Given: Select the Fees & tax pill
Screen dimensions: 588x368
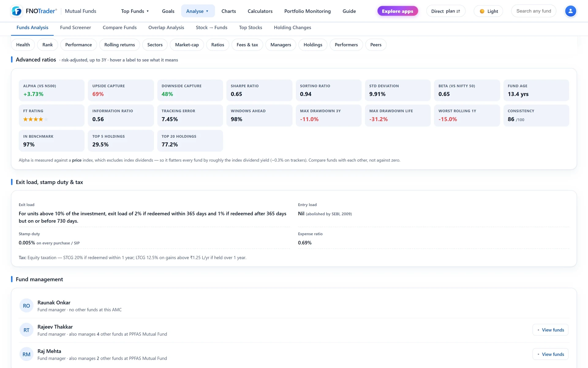Looking at the screenshot, I should coord(247,45).
